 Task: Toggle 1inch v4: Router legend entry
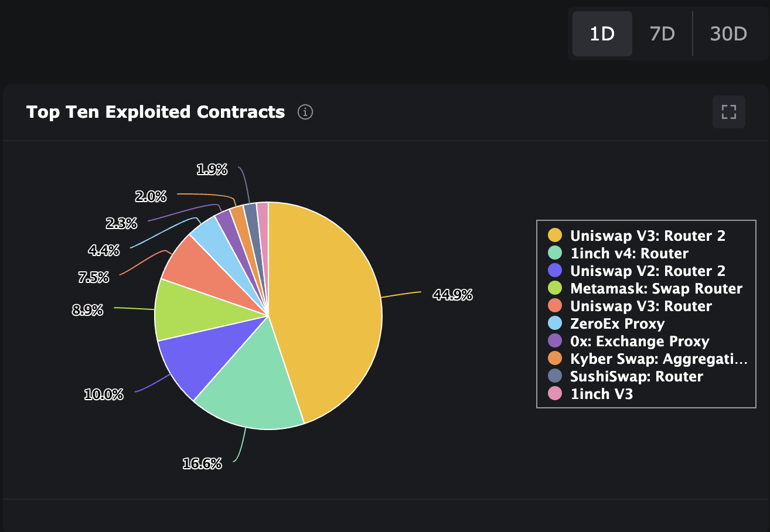tap(618, 253)
